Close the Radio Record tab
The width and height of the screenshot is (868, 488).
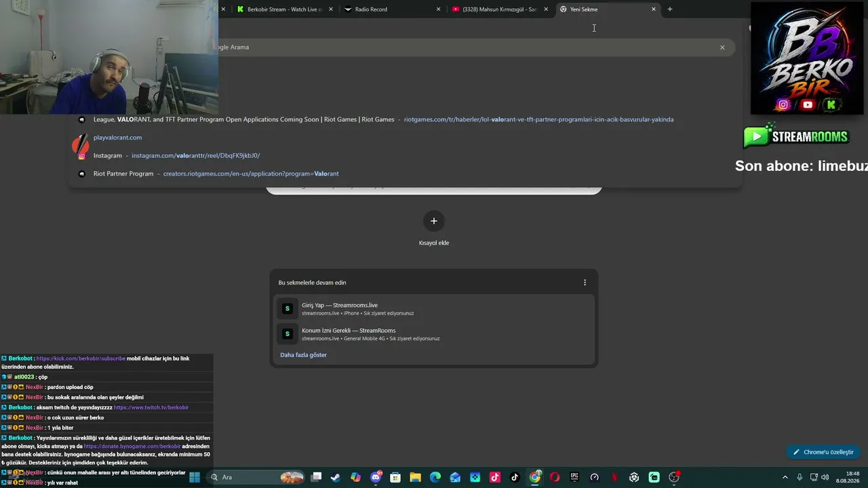click(438, 9)
